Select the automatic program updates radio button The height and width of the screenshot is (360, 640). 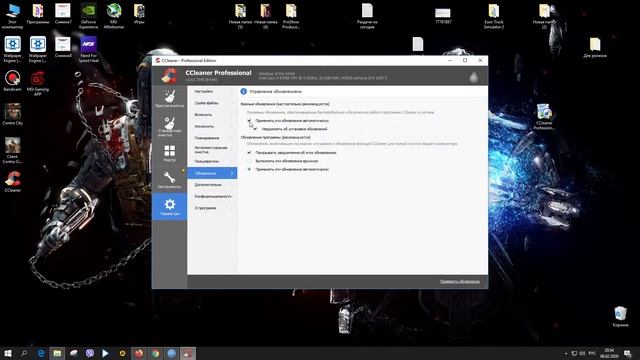[x=249, y=169]
